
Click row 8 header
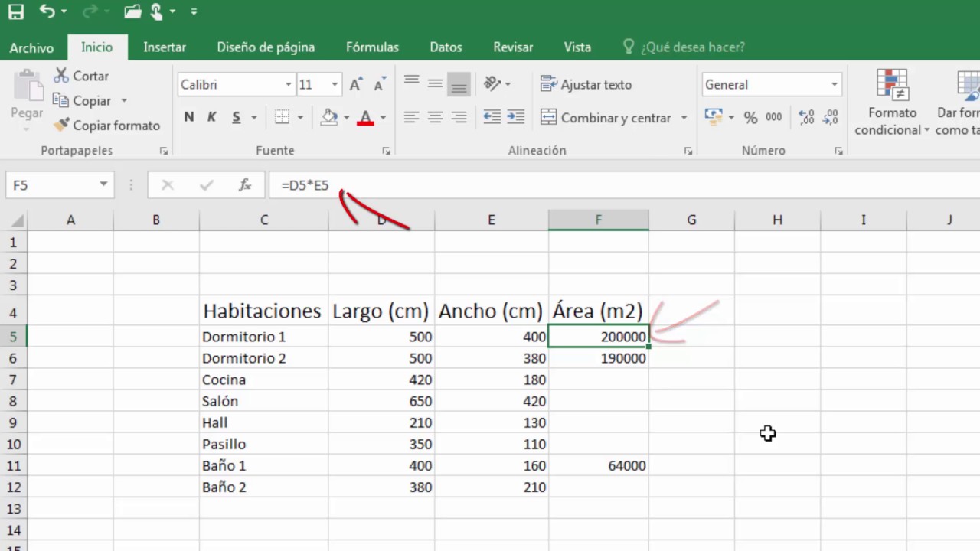point(13,401)
